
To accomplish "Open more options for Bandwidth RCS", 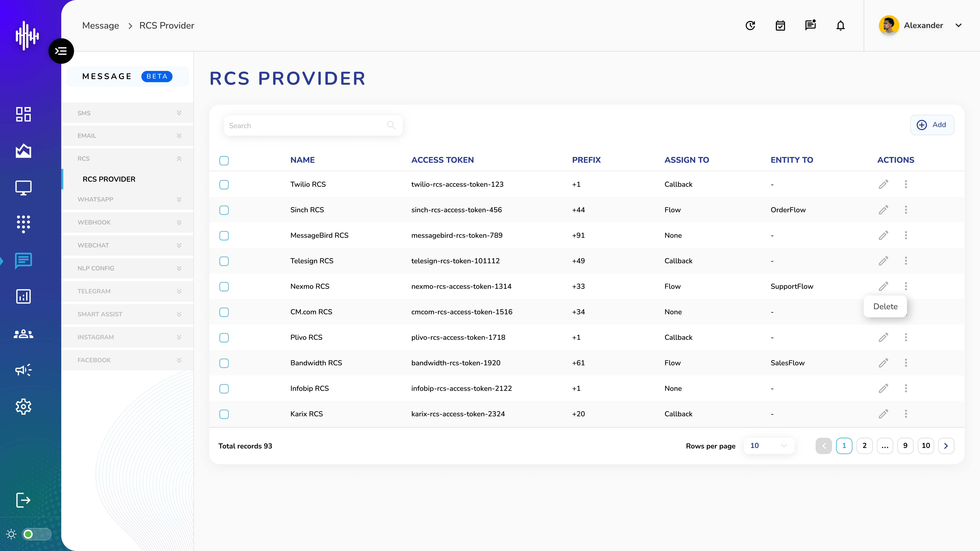I will (x=906, y=362).
